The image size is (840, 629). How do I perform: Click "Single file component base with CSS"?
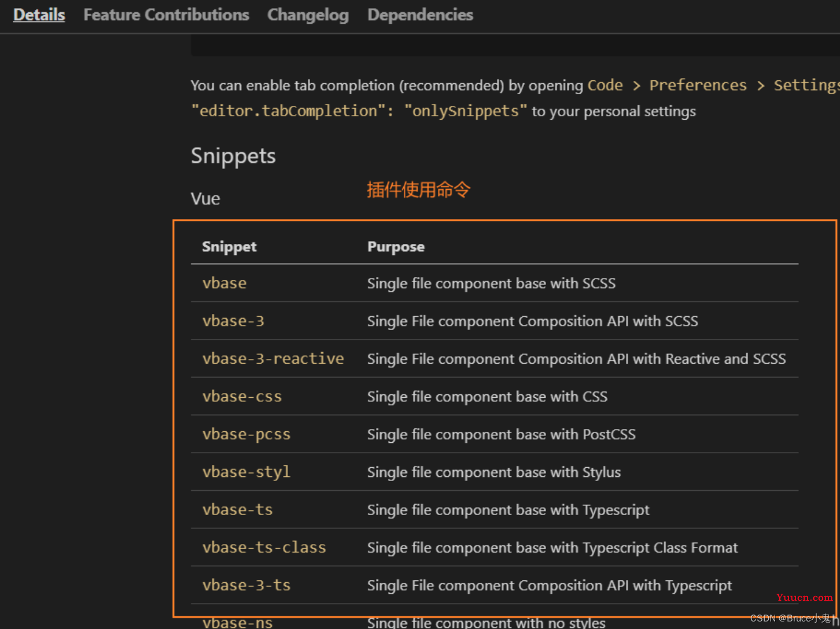[487, 397]
